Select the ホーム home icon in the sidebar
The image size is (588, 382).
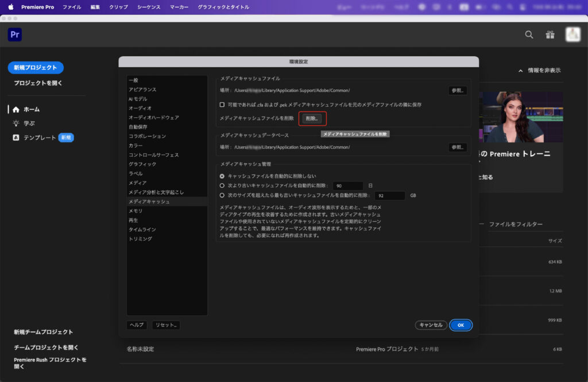pos(16,109)
